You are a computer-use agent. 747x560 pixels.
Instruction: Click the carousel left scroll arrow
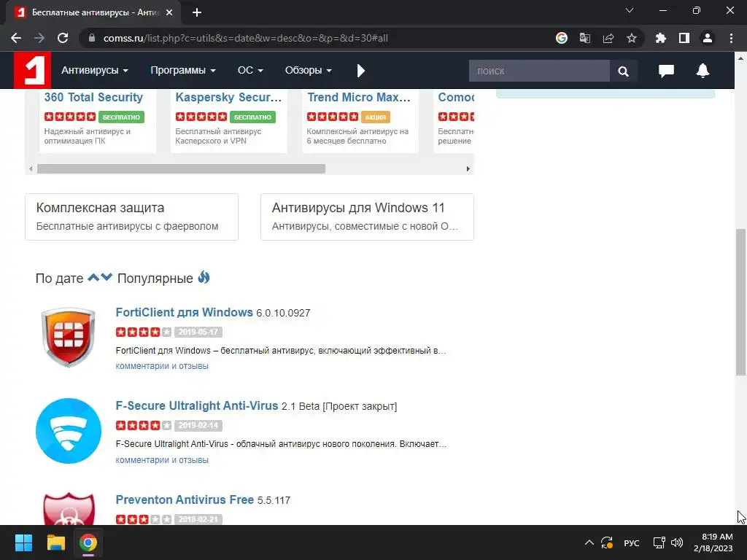pyautogui.click(x=31, y=168)
